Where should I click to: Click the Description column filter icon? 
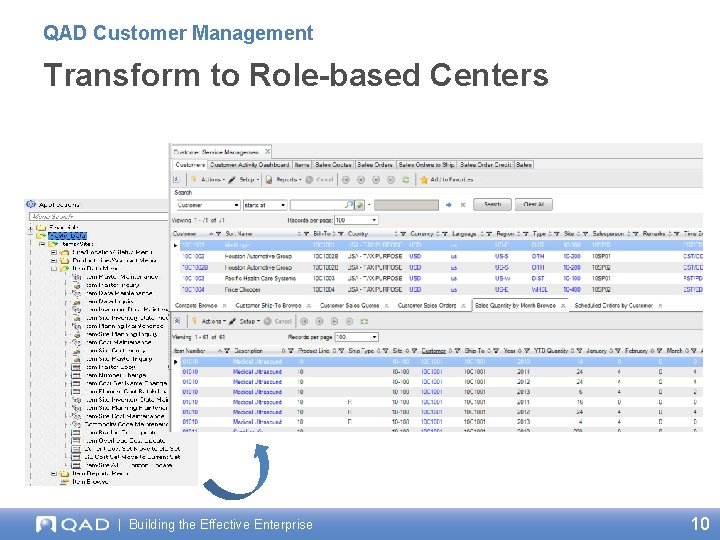(x=291, y=351)
